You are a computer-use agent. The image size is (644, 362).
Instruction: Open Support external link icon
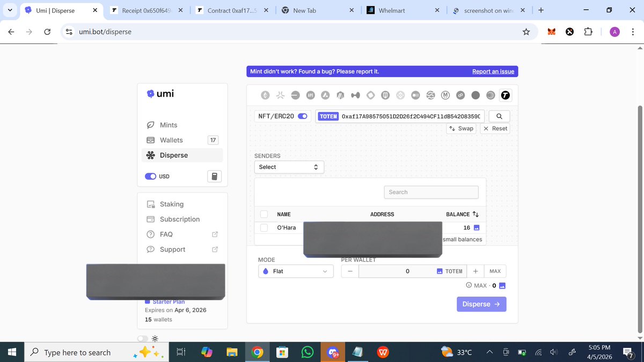(x=215, y=249)
